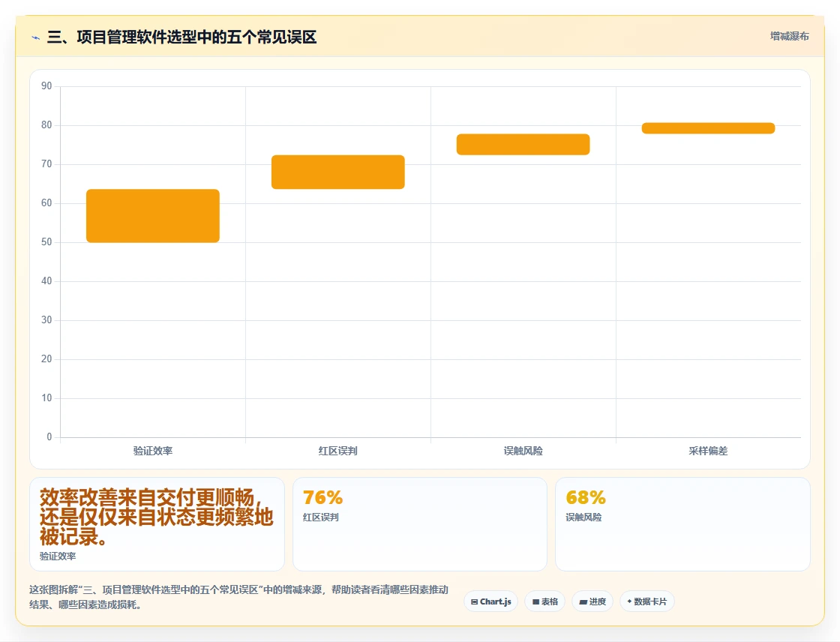Select the 验证效率 waterfall bar

[153, 216]
